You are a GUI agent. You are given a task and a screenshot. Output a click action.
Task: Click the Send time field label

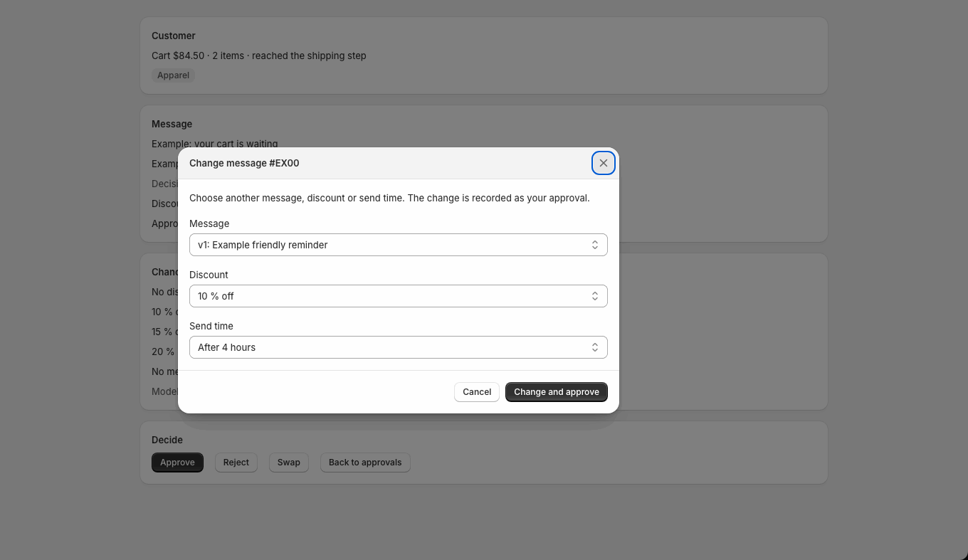point(211,326)
